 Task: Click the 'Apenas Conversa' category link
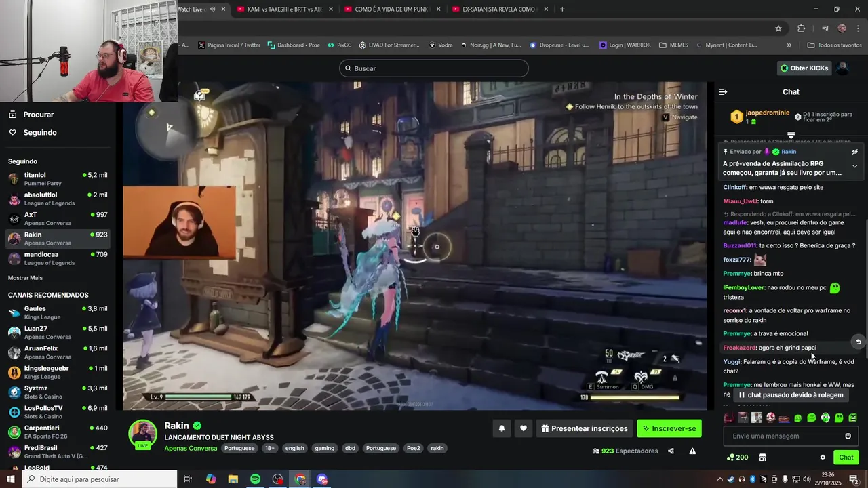click(x=191, y=448)
